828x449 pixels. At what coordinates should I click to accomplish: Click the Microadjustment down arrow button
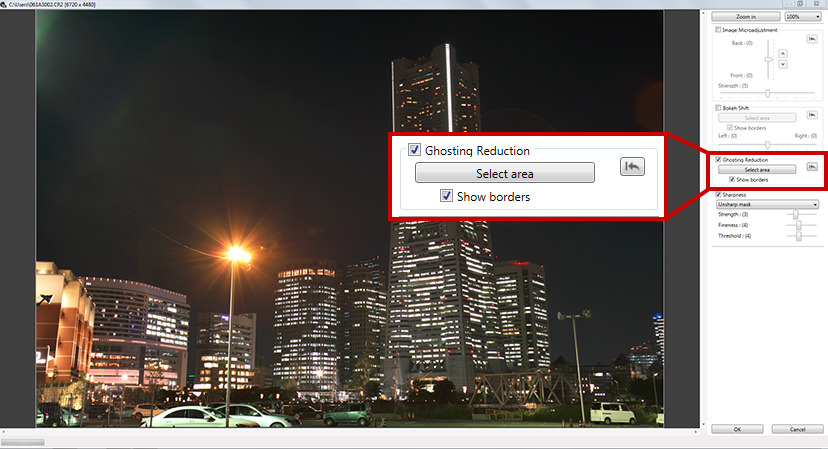(783, 64)
